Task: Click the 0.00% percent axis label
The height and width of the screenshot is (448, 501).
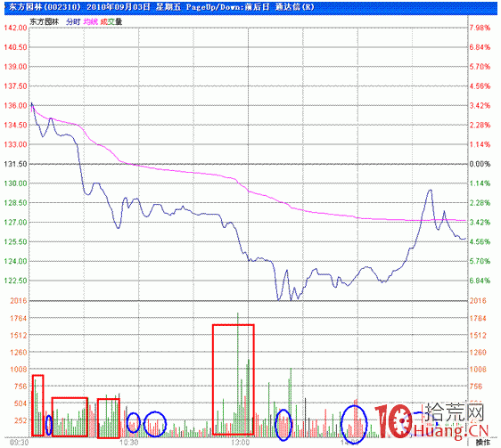Action: (x=480, y=164)
